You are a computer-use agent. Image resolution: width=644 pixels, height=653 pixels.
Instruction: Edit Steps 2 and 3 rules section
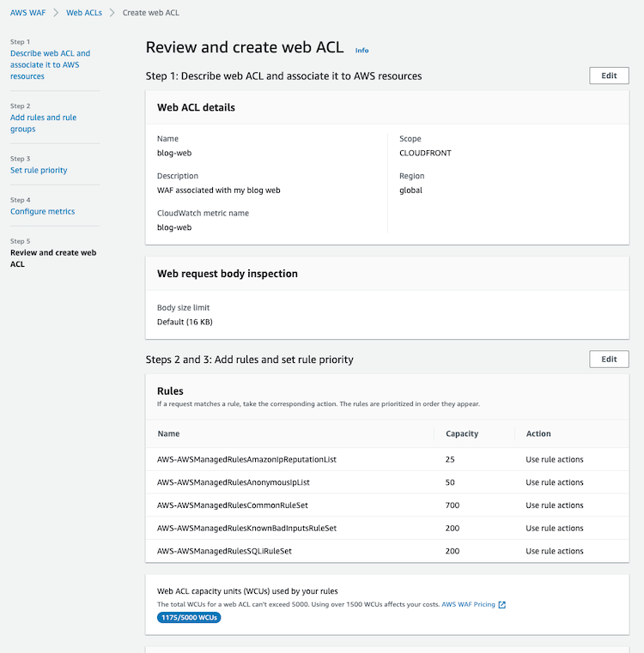click(609, 360)
